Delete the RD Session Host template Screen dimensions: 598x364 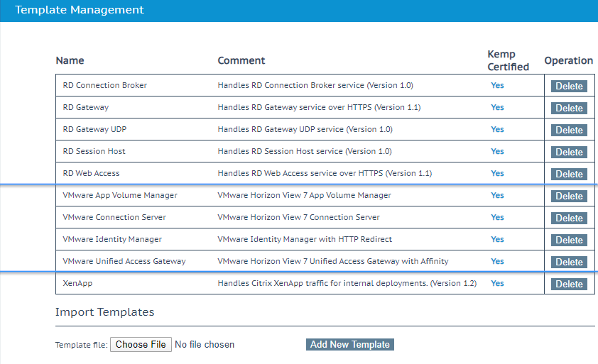(x=569, y=153)
